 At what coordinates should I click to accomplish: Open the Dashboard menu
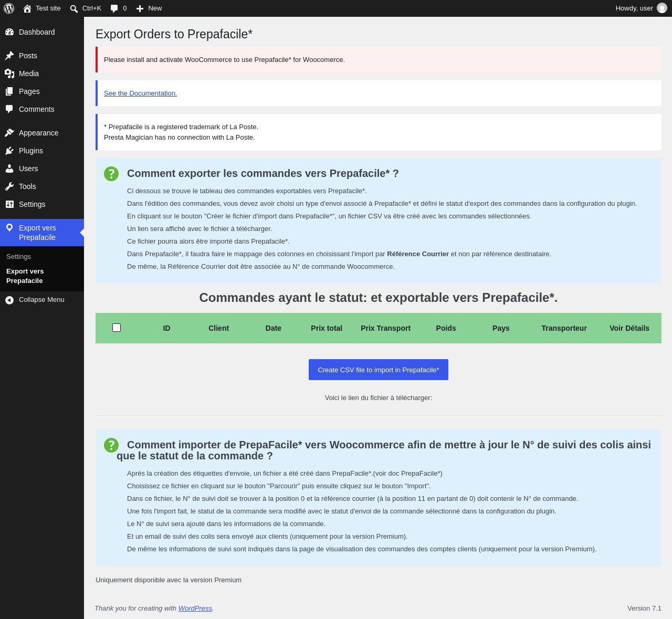(42, 32)
